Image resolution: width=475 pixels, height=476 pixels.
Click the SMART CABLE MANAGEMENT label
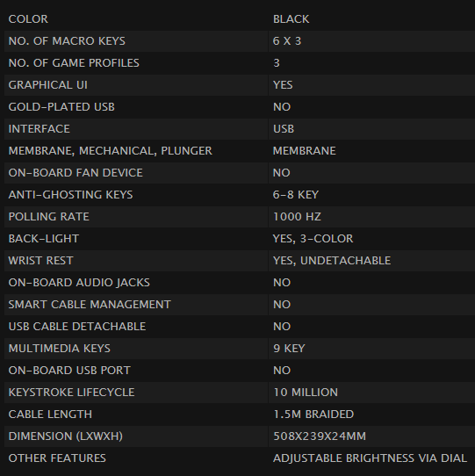[90, 305]
